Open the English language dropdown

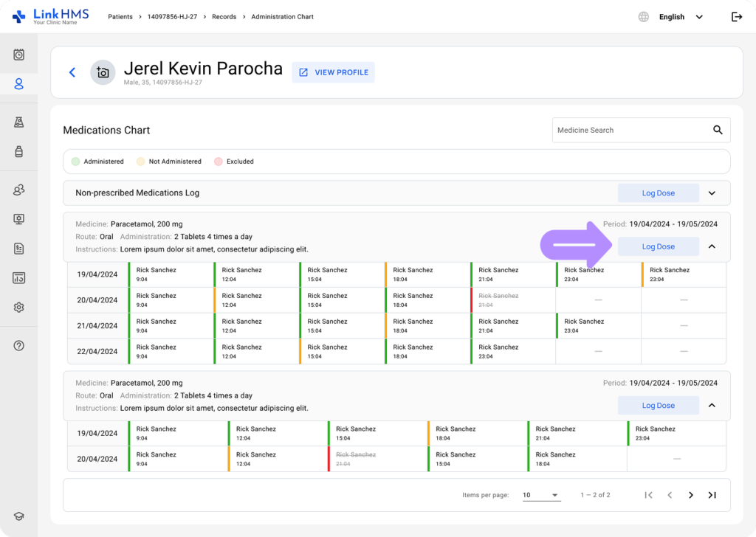pyautogui.click(x=681, y=17)
